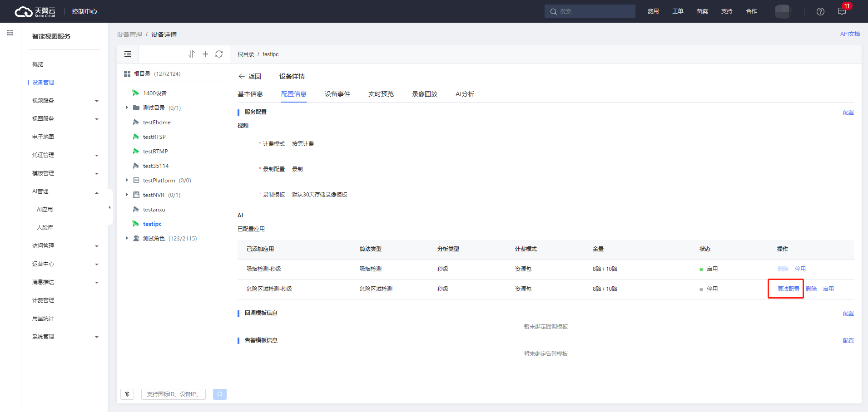Image resolution: width=868 pixels, height=412 pixels.
Task: Open the API文档 link
Action: coord(850,34)
